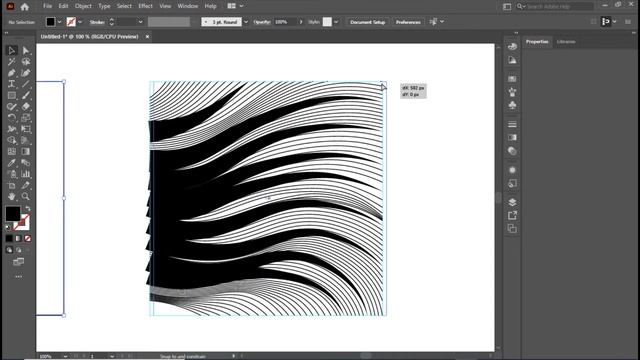Select the Zoom tool
This screenshot has width=640, height=360.
pos(26,196)
